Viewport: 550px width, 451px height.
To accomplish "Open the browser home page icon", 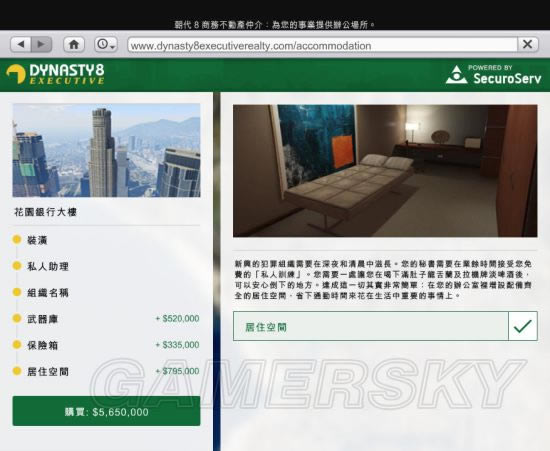I will pyautogui.click(x=74, y=45).
